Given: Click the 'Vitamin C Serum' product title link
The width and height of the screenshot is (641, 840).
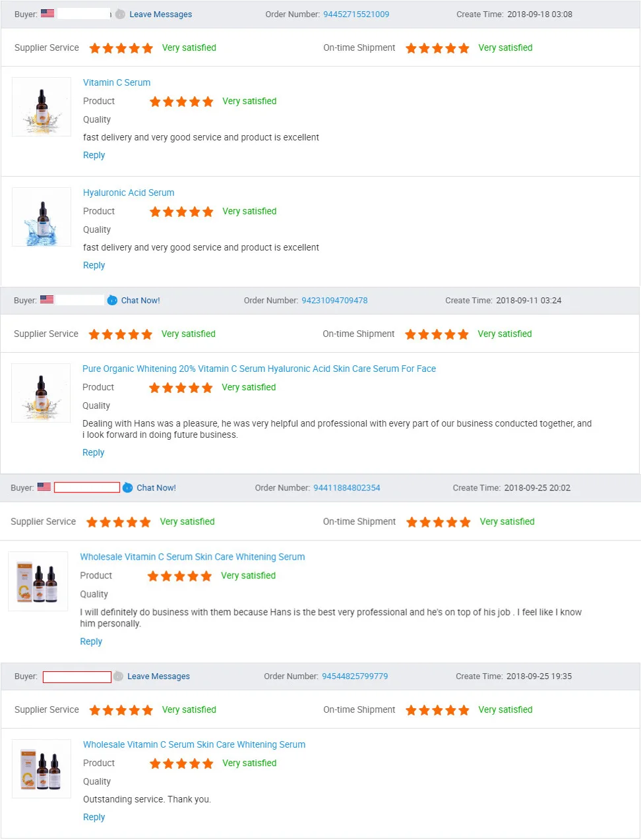Looking at the screenshot, I should coord(117,82).
